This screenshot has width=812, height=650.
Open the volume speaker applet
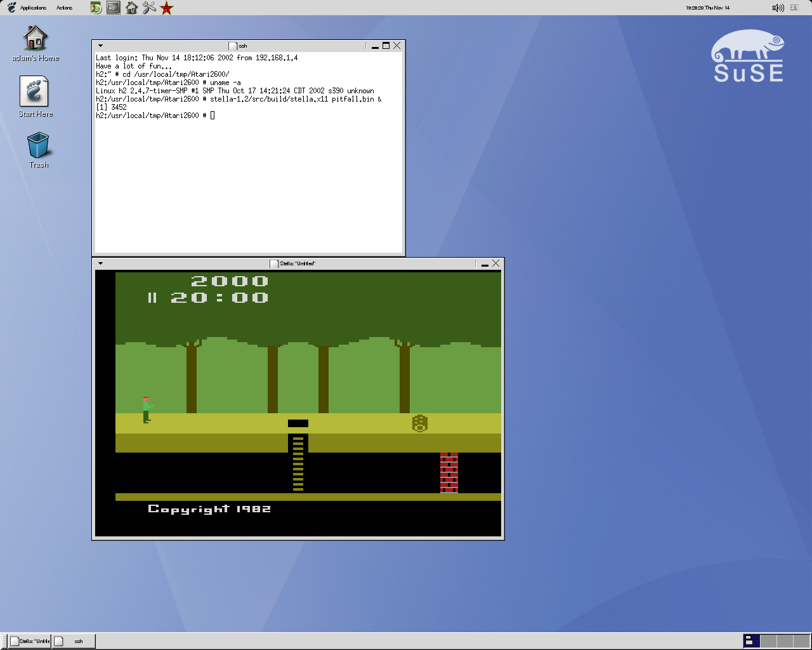point(778,8)
